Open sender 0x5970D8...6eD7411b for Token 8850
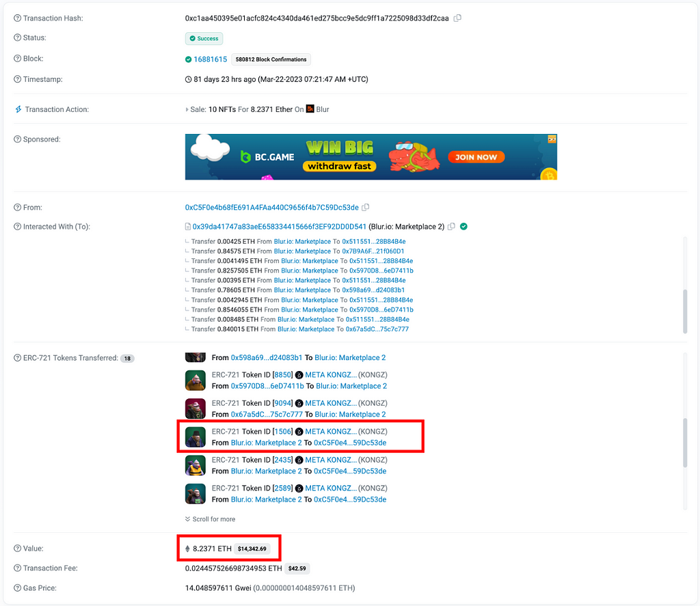The image size is (700, 606). [x=267, y=386]
